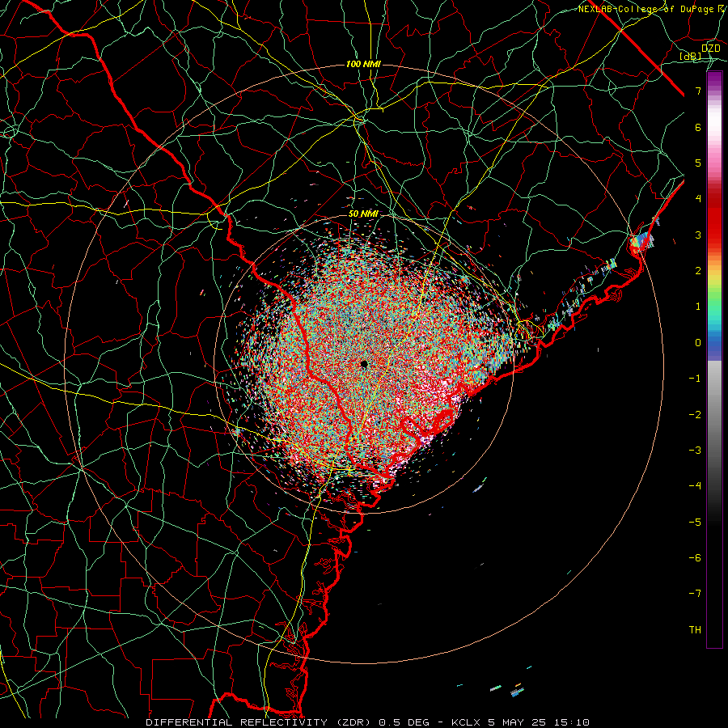
Task: Click the -5 value on the scale
Action: click(x=695, y=523)
